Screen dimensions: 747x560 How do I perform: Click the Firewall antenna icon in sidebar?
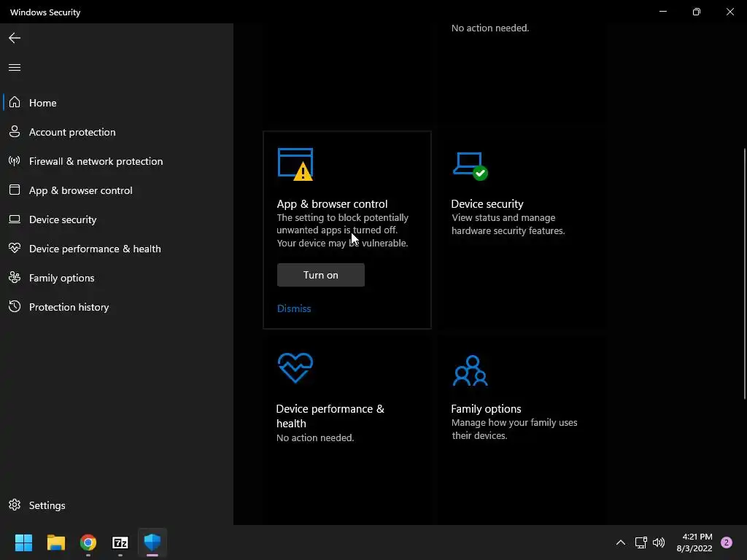(15, 161)
